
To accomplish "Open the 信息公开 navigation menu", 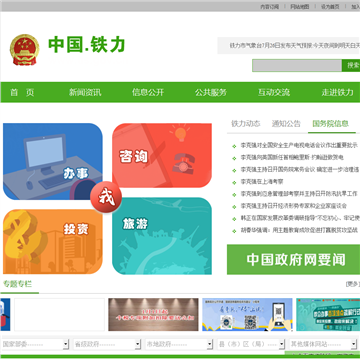I will coord(148,92).
